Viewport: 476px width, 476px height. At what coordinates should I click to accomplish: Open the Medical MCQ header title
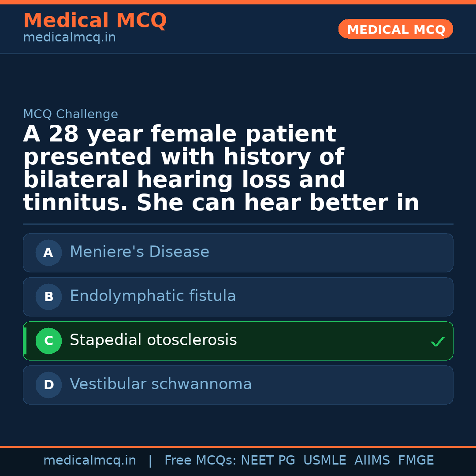pos(95,21)
